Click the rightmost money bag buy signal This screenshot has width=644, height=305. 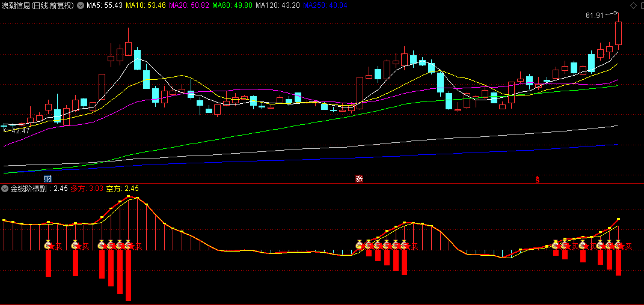[618, 245]
